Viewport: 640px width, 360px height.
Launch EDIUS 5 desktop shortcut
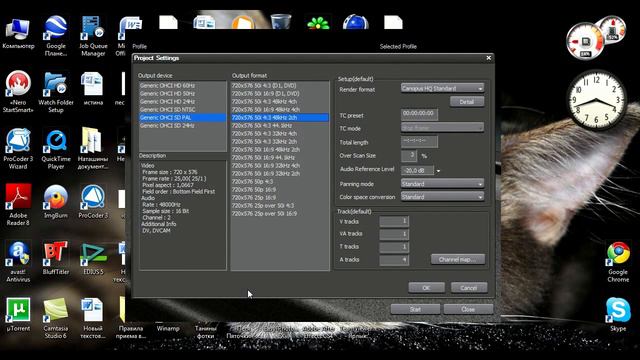(93, 258)
